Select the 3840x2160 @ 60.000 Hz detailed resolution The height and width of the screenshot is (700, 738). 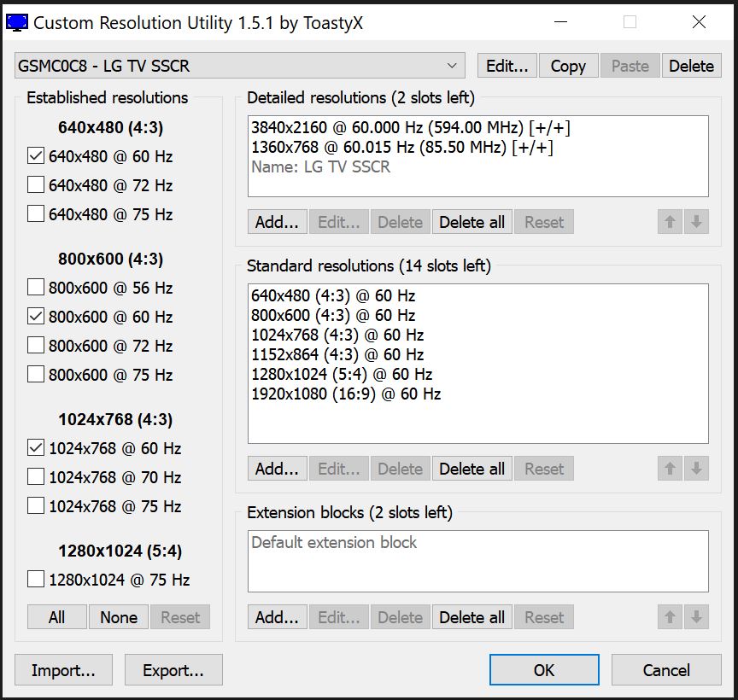(x=410, y=127)
